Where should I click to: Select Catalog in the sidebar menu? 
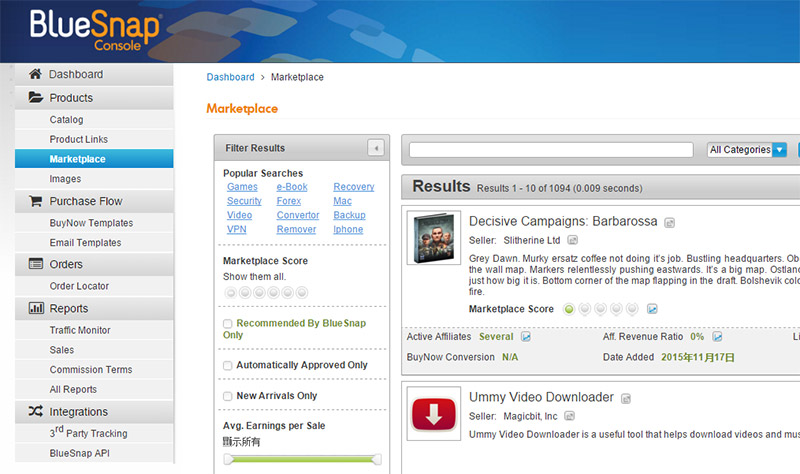66,120
